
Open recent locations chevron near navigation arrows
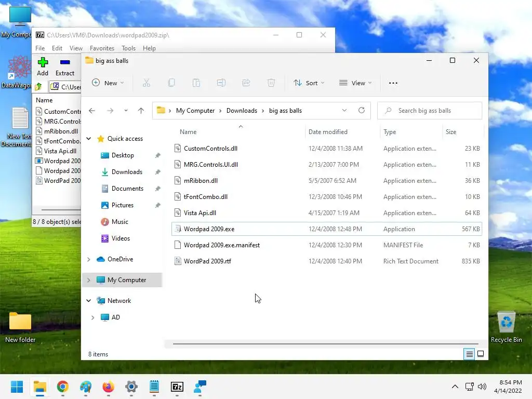coord(126,111)
